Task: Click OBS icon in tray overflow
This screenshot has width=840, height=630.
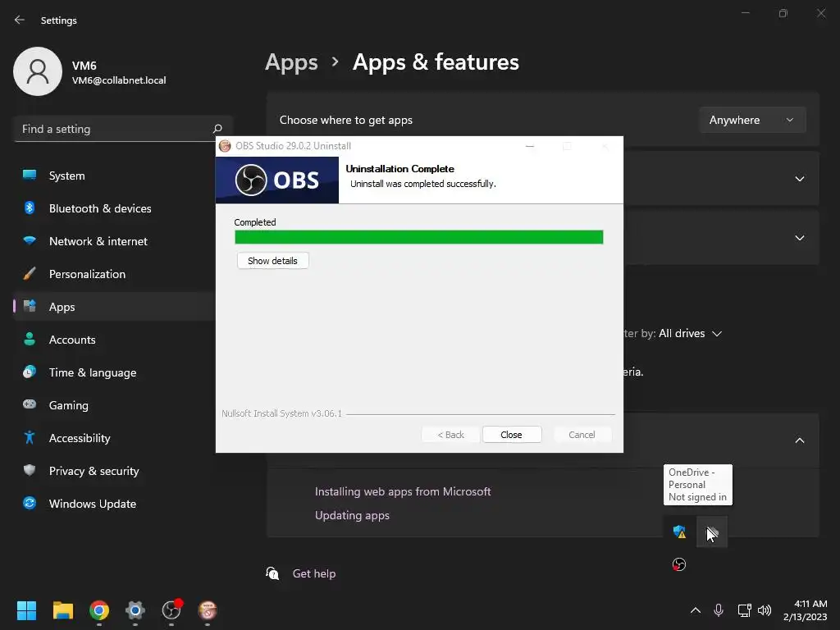Action: tap(679, 564)
